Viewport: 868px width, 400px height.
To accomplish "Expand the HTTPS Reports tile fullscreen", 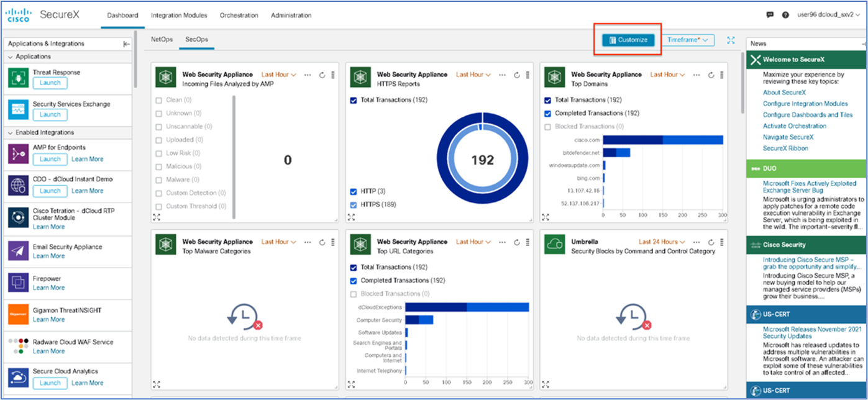I will [352, 217].
